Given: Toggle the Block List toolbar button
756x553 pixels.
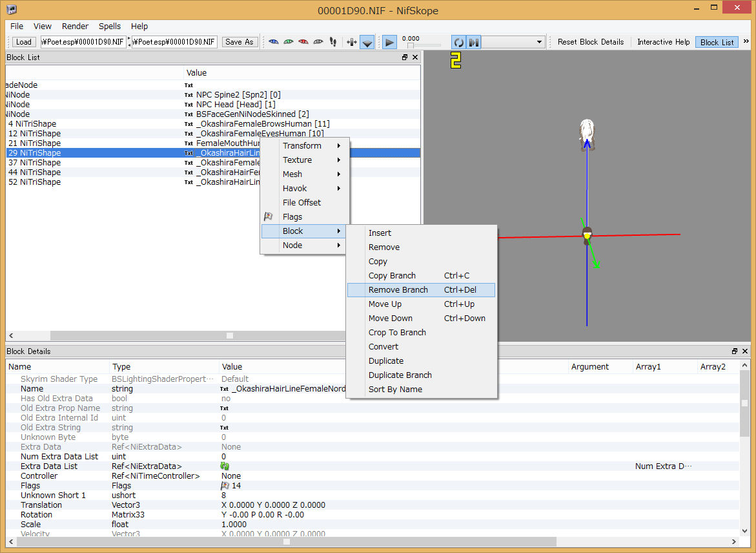Looking at the screenshot, I should coord(717,42).
